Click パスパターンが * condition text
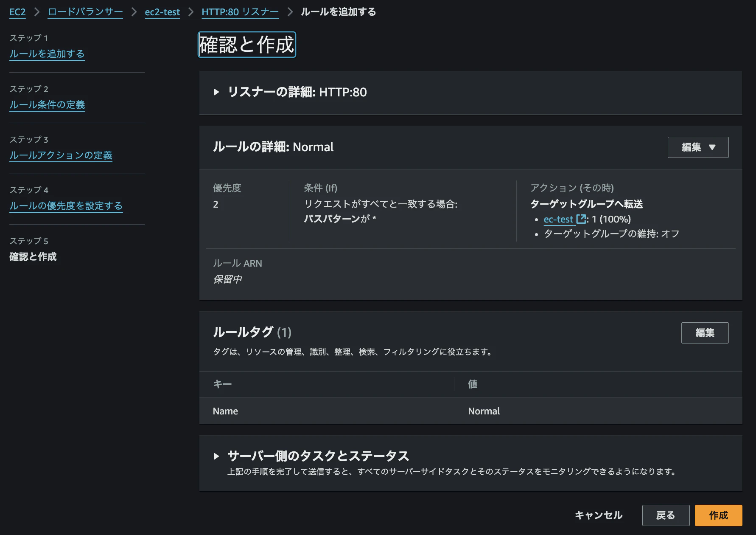Image resolution: width=756 pixels, height=535 pixels. click(340, 219)
